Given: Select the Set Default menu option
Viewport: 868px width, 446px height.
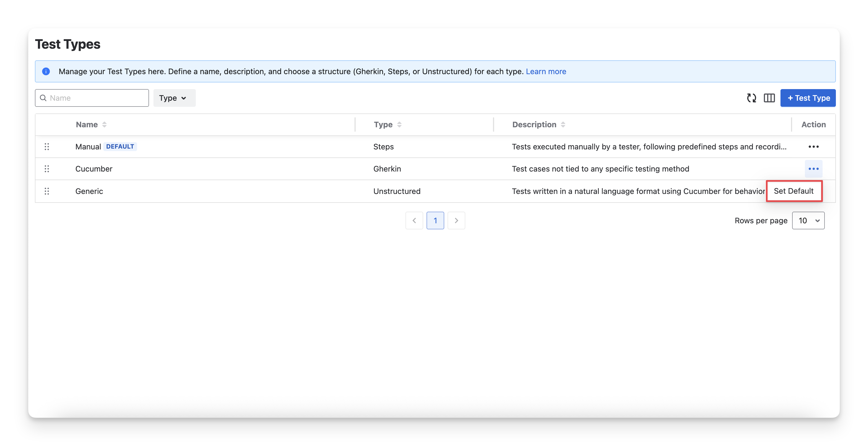Looking at the screenshot, I should pyautogui.click(x=793, y=191).
